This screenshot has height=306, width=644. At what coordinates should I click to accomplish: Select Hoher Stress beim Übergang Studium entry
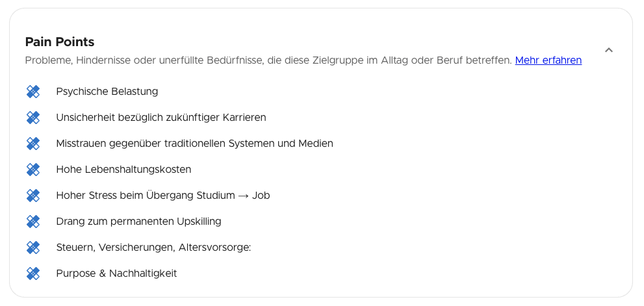click(x=163, y=196)
